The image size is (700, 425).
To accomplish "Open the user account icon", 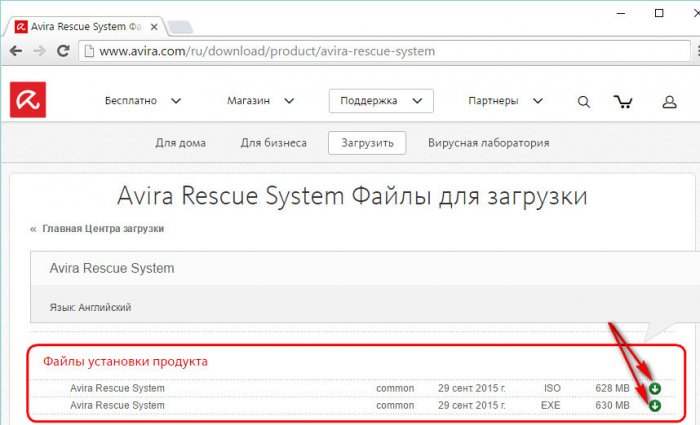I will pyautogui.click(x=669, y=102).
